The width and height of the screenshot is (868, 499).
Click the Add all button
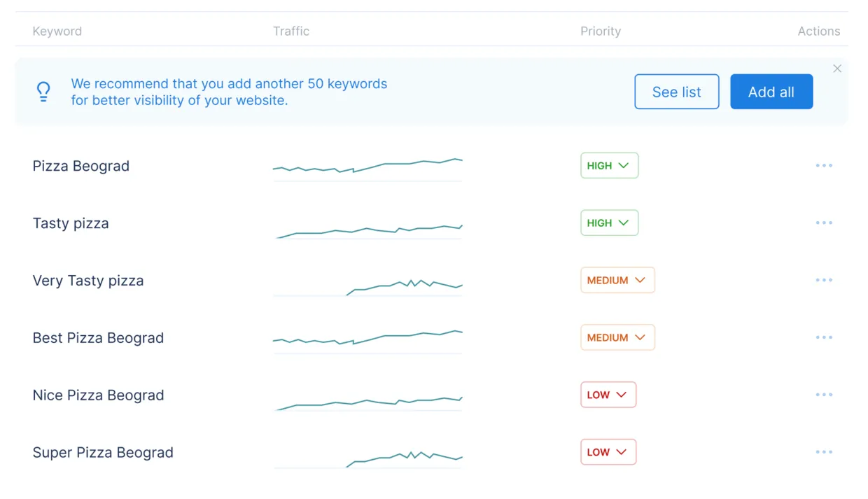pyautogui.click(x=771, y=92)
